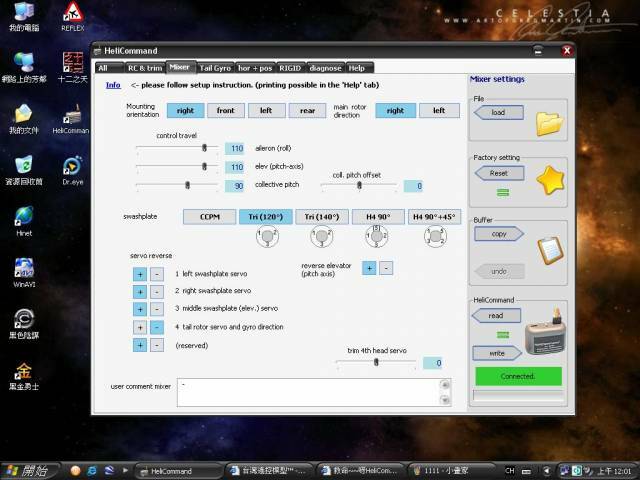Click the Info link
The width and height of the screenshot is (640, 480).
click(x=113, y=85)
